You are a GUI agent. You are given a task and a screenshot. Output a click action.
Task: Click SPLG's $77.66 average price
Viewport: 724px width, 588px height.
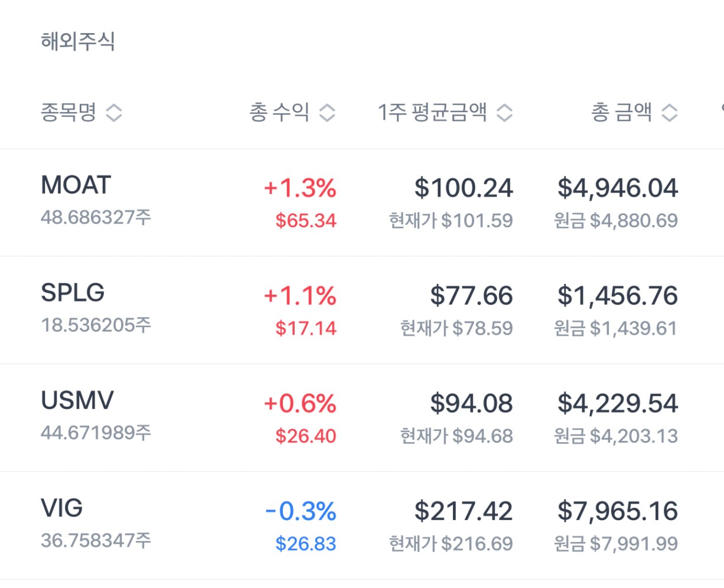(471, 296)
